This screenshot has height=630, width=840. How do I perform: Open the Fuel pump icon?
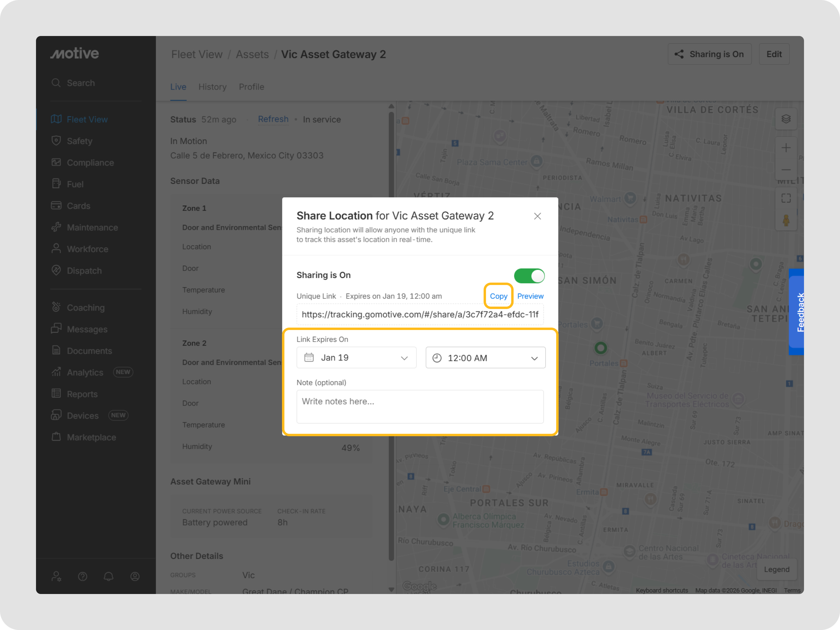tap(56, 184)
